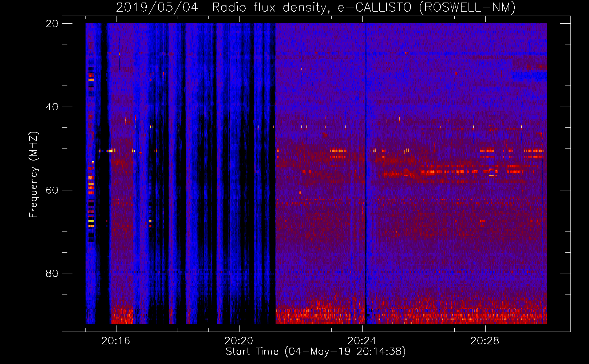Click the time tick label 20:20
The width and height of the screenshot is (589, 364).
point(239,341)
